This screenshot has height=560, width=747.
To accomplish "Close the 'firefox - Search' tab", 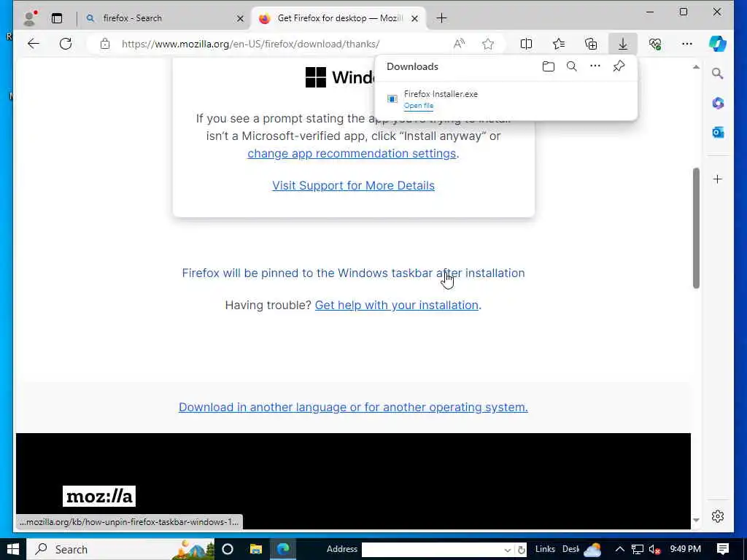I will click(240, 18).
